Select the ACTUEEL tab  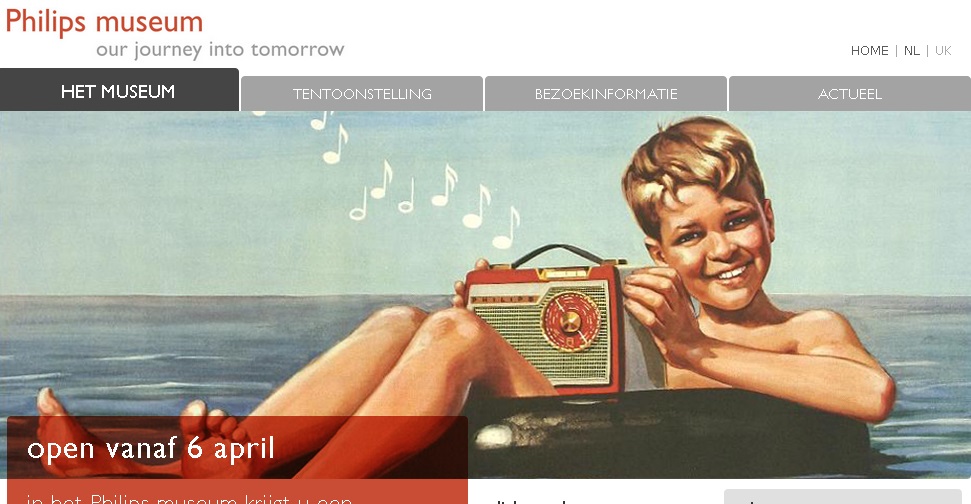point(850,94)
